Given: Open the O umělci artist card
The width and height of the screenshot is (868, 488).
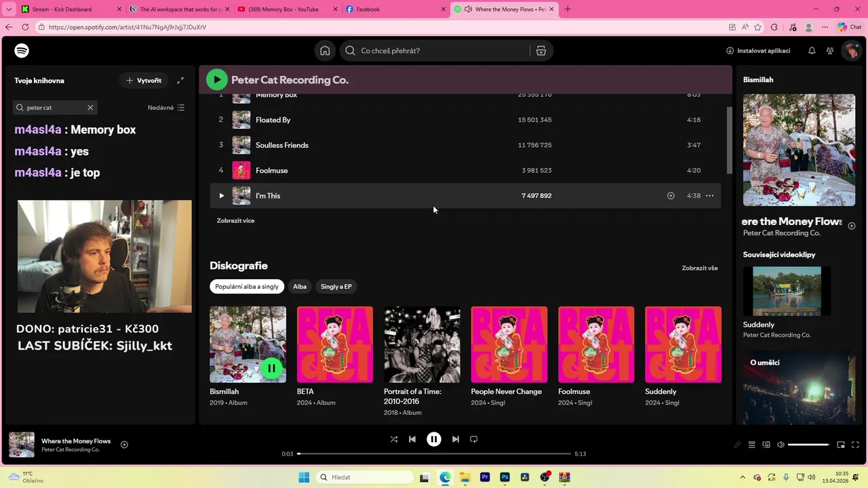Looking at the screenshot, I should click(x=799, y=387).
